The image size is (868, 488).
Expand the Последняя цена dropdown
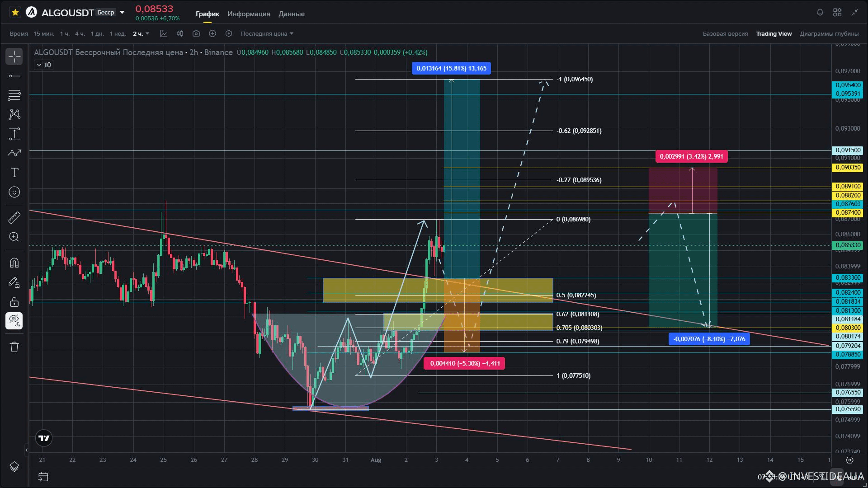coord(267,34)
